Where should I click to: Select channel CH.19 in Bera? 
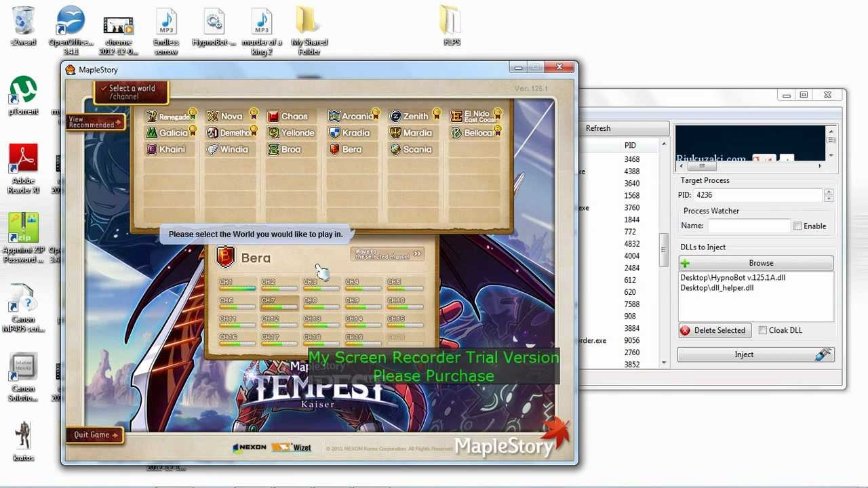click(363, 340)
